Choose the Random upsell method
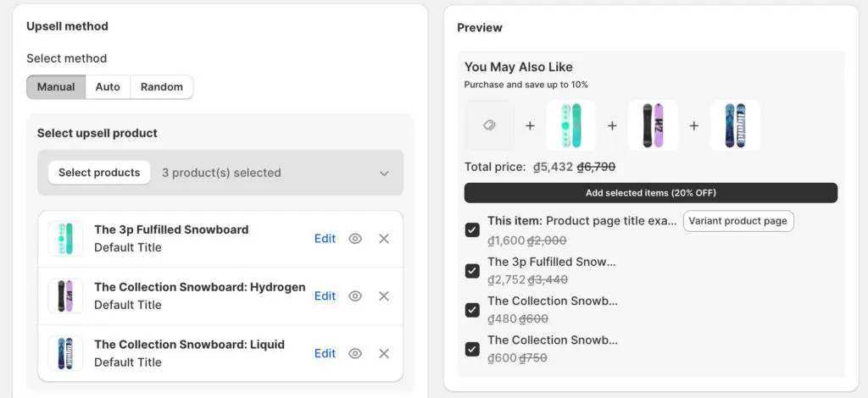This screenshot has height=398, width=868. [162, 87]
